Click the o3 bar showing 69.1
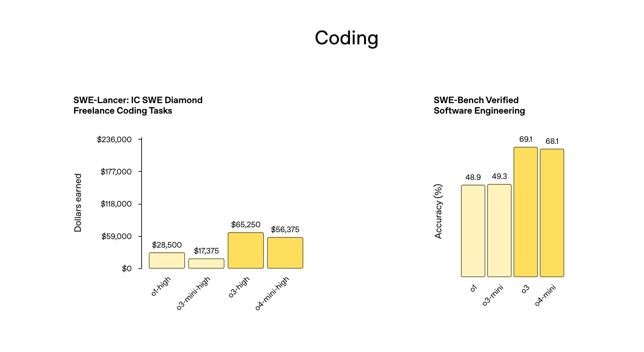The image size is (644, 352). (526, 212)
